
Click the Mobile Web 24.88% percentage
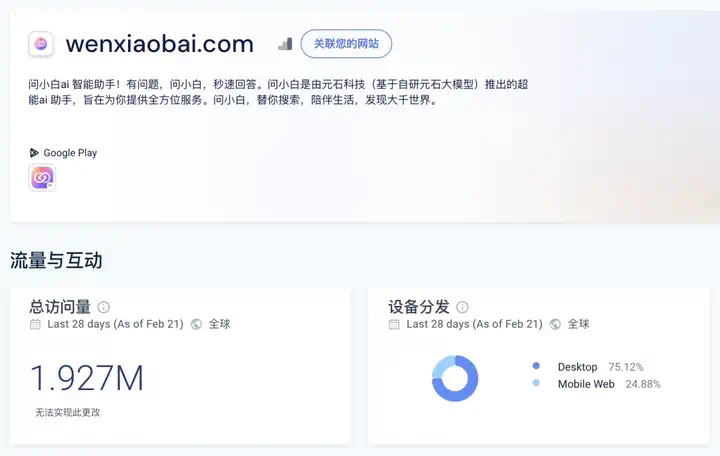tap(643, 384)
